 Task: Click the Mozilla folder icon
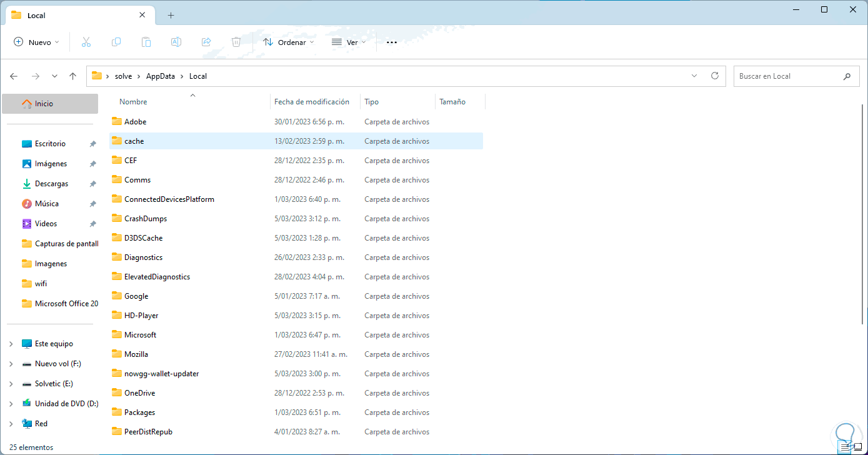click(117, 354)
